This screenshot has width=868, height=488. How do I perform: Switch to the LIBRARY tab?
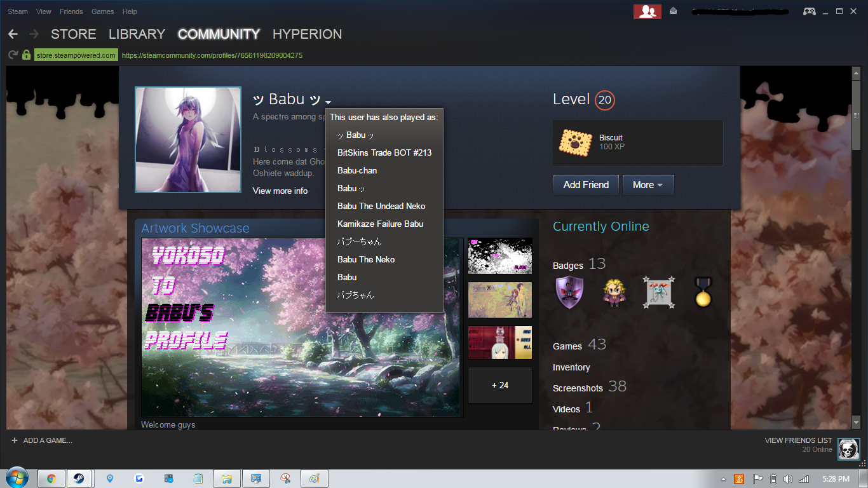coord(137,34)
